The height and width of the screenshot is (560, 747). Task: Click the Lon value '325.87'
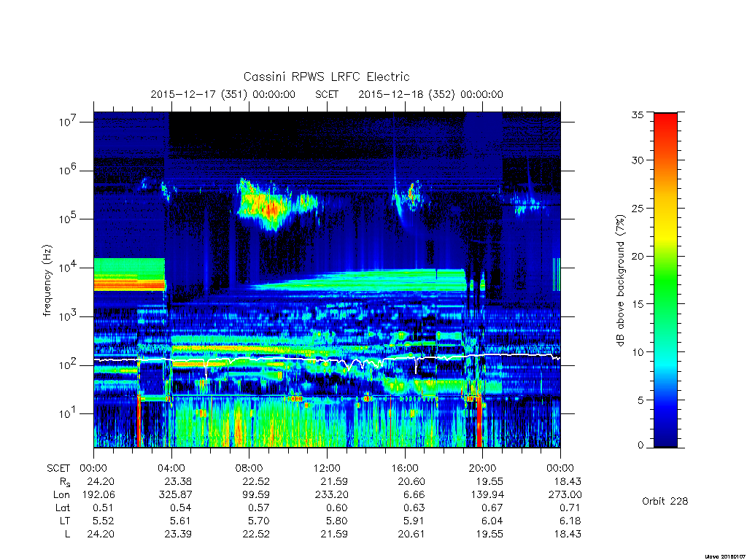point(175,495)
